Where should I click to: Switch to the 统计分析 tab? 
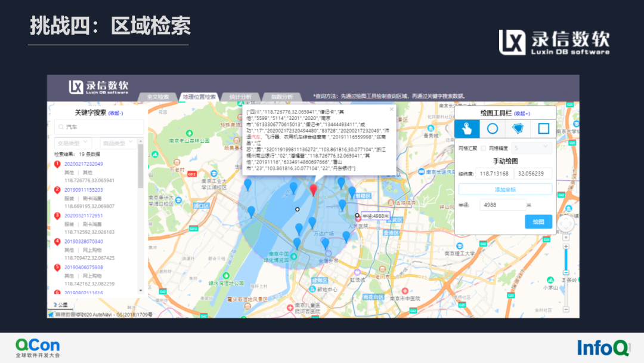point(240,97)
